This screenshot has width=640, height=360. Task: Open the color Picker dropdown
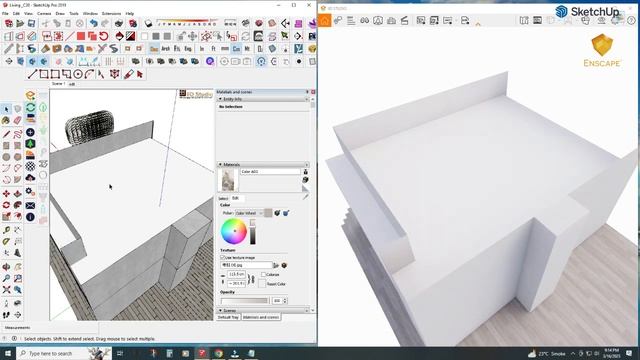point(249,213)
